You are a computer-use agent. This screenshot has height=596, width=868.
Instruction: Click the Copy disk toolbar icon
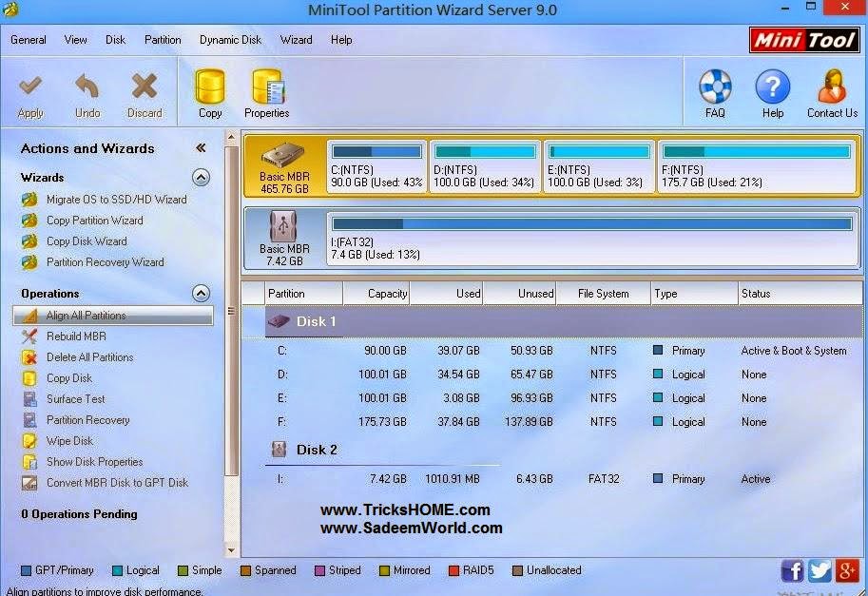pyautogui.click(x=210, y=86)
